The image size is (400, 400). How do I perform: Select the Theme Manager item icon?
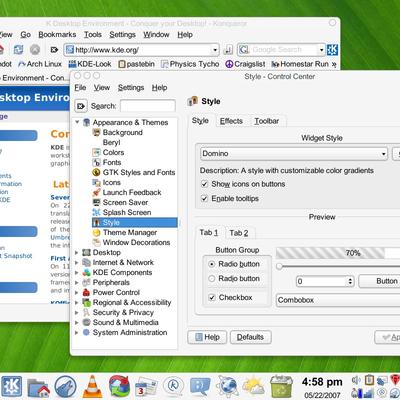[x=96, y=232]
